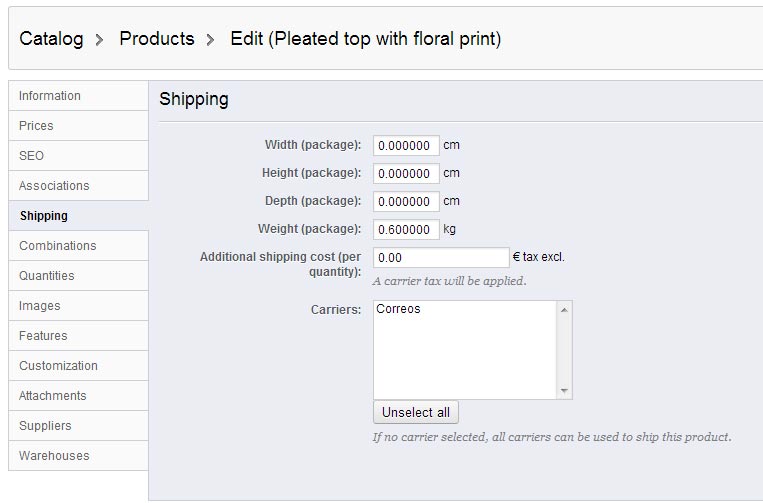
Task: Click the additional shipping cost field
Action: (x=441, y=257)
